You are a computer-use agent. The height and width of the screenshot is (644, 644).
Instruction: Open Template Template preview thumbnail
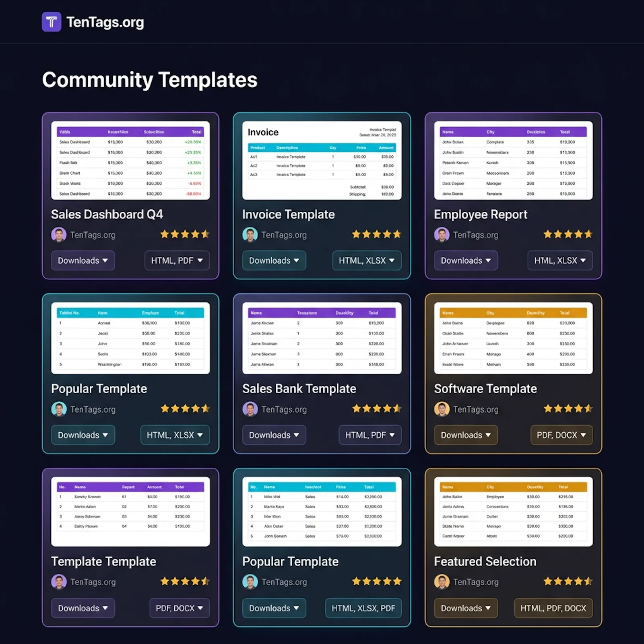pyautogui.click(x=130, y=511)
